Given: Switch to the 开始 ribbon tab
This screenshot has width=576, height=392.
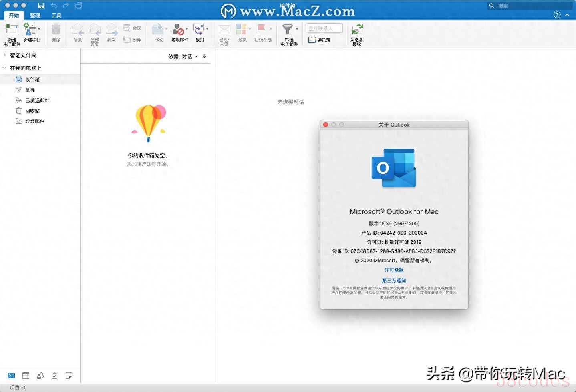Looking at the screenshot, I should [x=14, y=15].
